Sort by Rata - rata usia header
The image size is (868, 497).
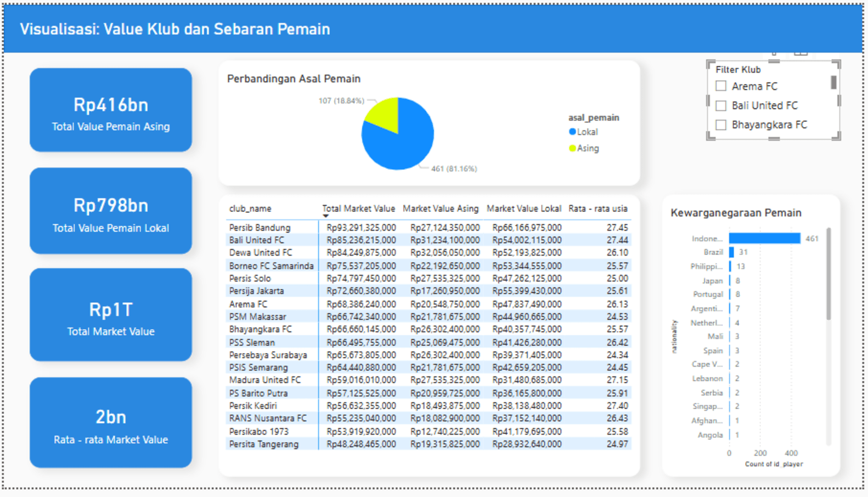(598, 208)
